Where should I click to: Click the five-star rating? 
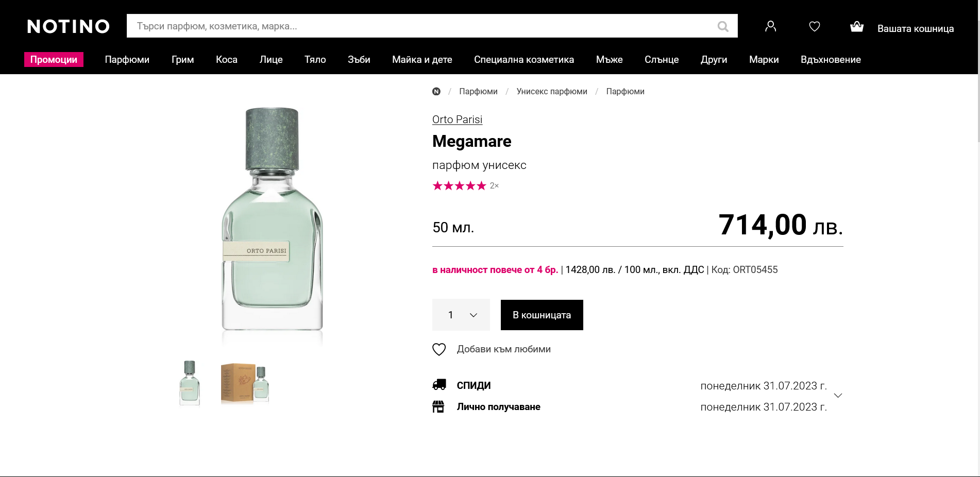[459, 186]
